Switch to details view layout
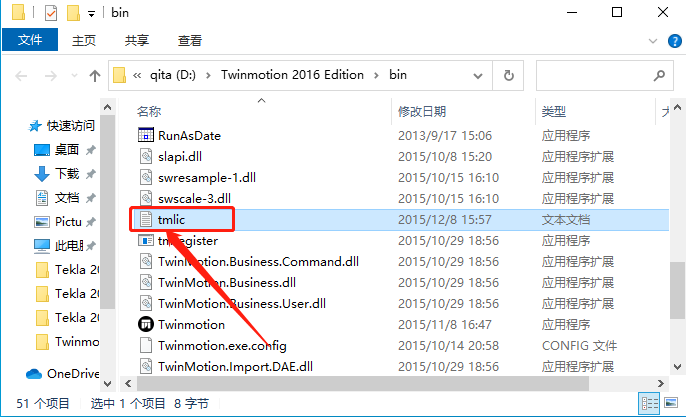This screenshot has height=417, width=686. click(x=649, y=403)
